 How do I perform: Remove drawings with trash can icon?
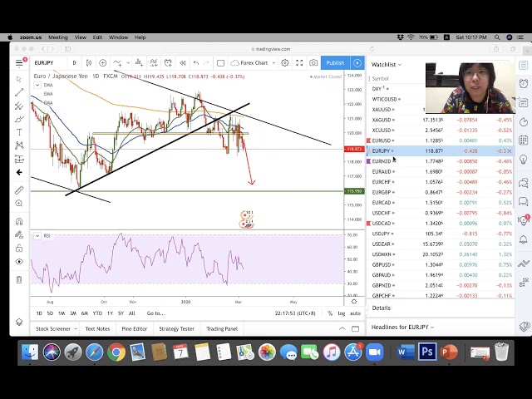(x=19, y=279)
